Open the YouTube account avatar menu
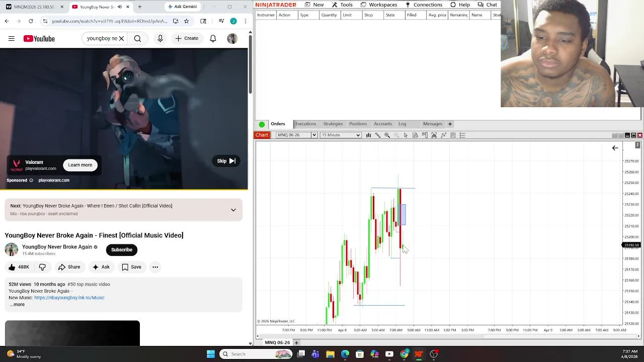 pos(232,39)
